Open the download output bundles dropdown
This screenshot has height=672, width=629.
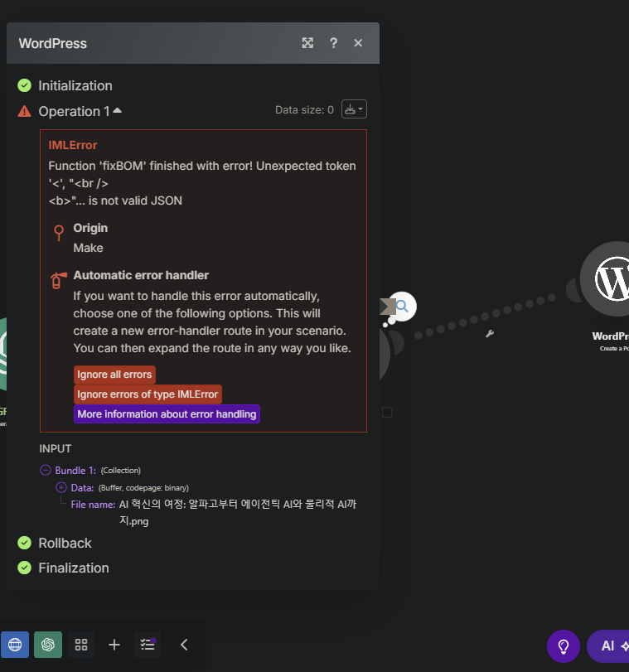pyautogui.click(x=354, y=109)
